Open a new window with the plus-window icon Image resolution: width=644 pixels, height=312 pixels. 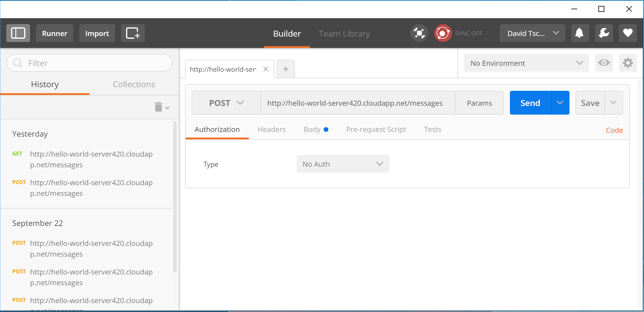(133, 33)
